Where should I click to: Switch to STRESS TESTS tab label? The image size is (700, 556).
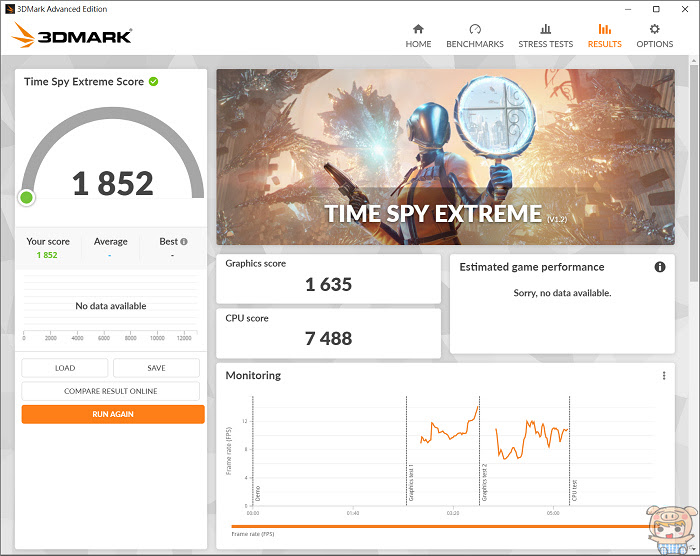click(x=546, y=44)
